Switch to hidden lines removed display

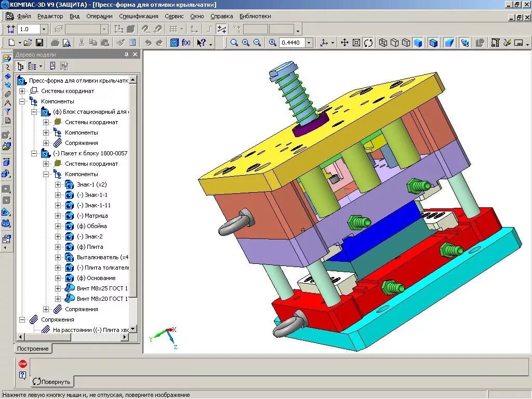pos(395,43)
